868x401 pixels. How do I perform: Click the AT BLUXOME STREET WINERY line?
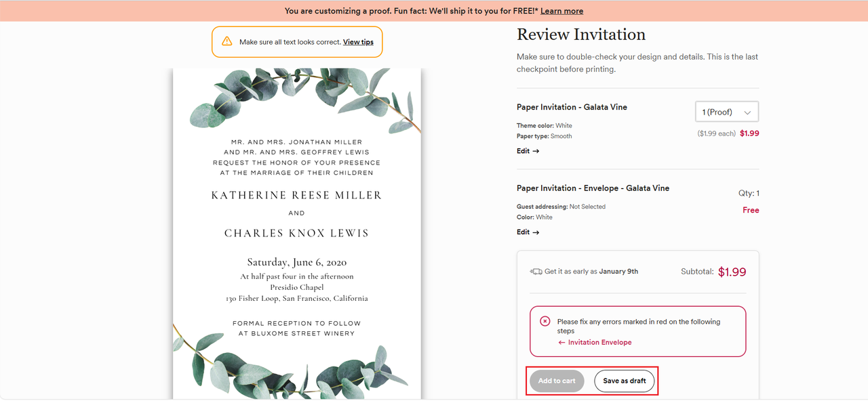pos(297,333)
